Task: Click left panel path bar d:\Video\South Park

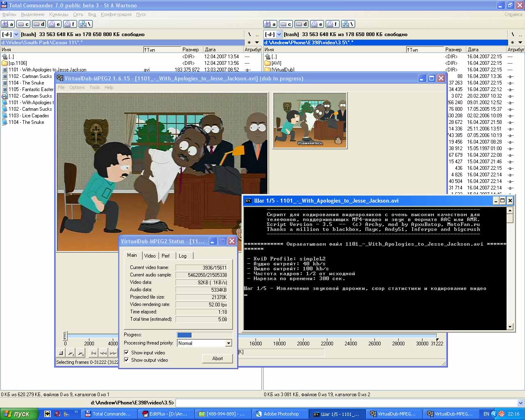Action: [123, 43]
